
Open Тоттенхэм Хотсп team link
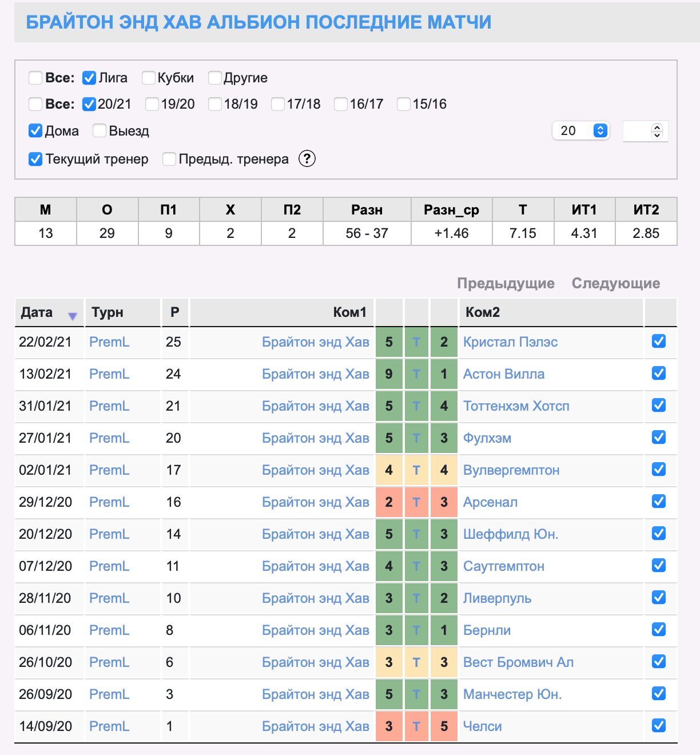coord(516,406)
